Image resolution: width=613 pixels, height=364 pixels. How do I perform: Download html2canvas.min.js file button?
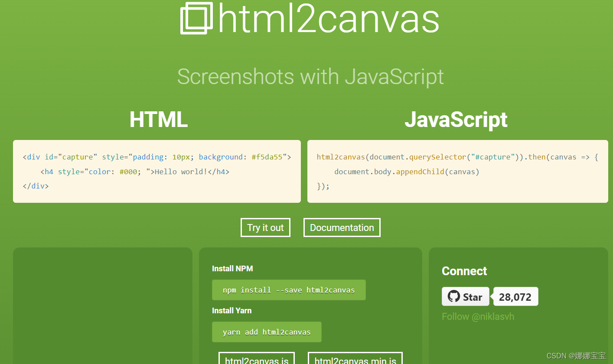click(x=355, y=358)
